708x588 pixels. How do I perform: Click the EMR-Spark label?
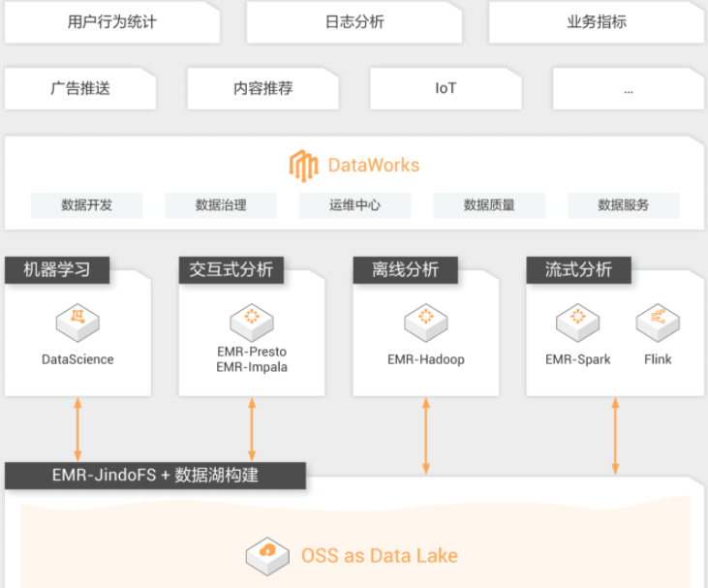pos(578,359)
